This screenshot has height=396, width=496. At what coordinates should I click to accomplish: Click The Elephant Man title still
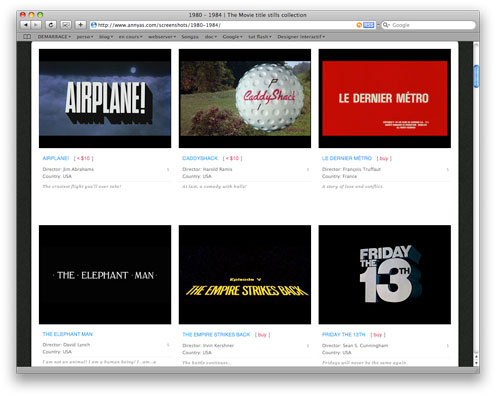click(x=105, y=274)
